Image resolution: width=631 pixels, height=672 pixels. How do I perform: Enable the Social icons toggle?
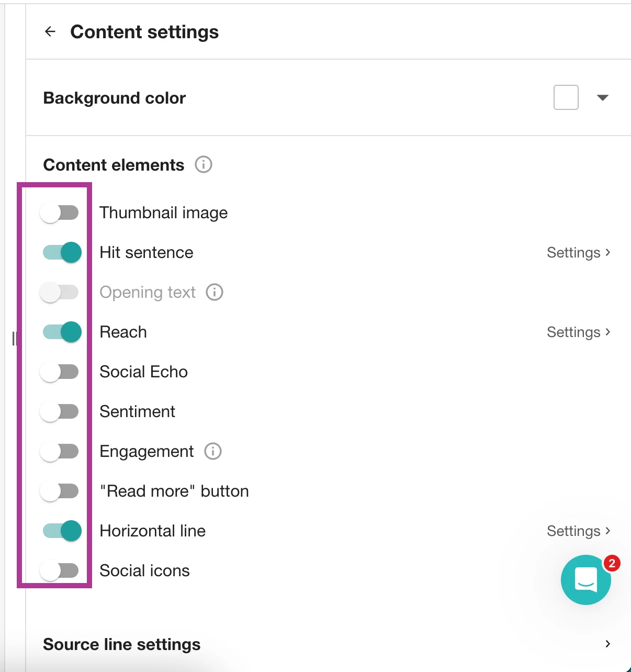click(x=60, y=570)
